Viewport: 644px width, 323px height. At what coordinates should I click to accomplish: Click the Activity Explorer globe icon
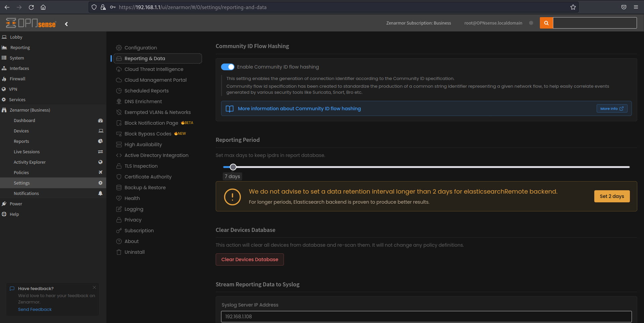(100, 162)
